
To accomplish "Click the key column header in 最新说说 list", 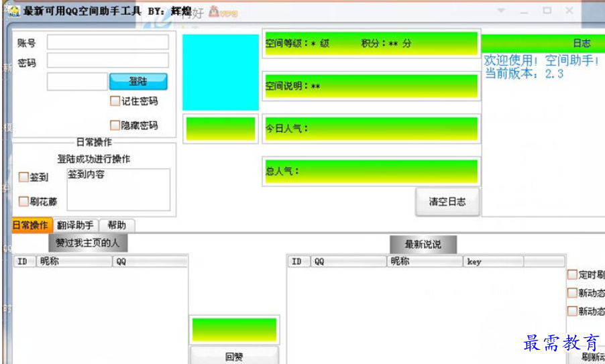I will pyautogui.click(x=494, y=261).
